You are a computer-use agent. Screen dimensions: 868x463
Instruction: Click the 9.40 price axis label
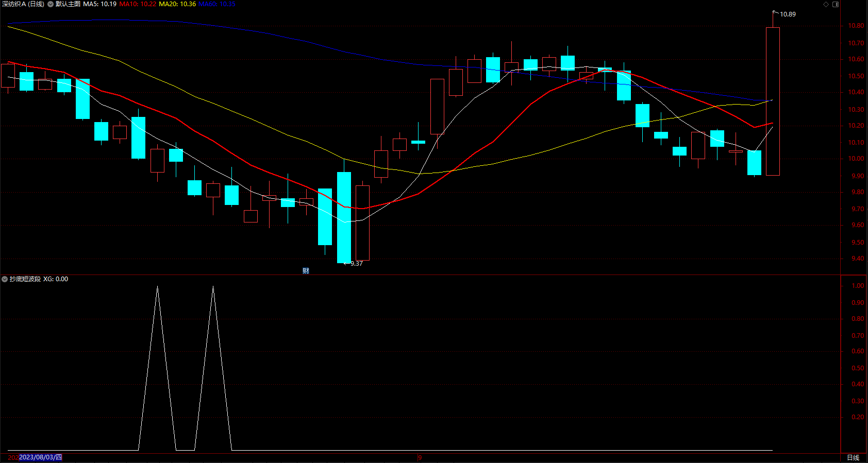(858, 259)
